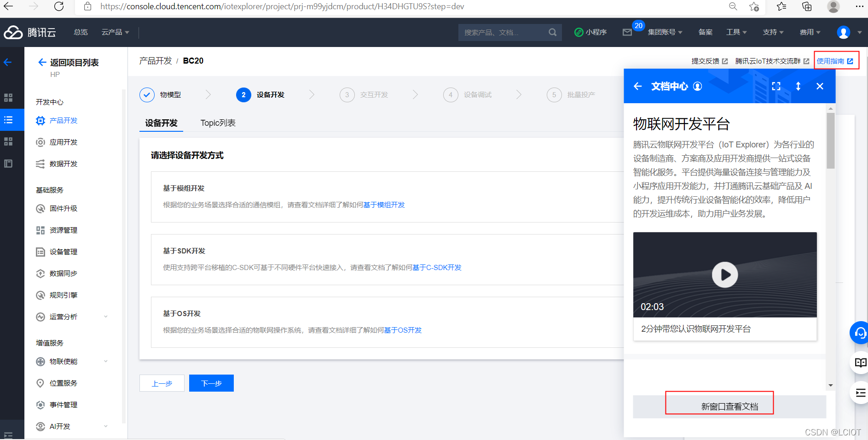Open the 基于模组开发 link
This screenshot has height=440, width=868.
[384, 205]
